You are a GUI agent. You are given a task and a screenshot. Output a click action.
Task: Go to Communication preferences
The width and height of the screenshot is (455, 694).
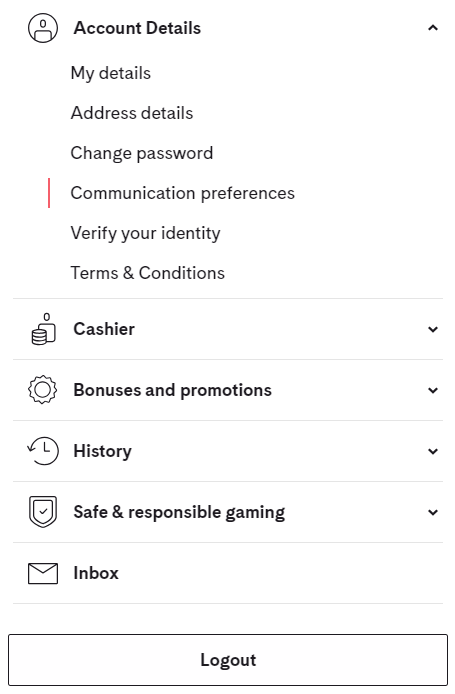click(x=182, y=193)
